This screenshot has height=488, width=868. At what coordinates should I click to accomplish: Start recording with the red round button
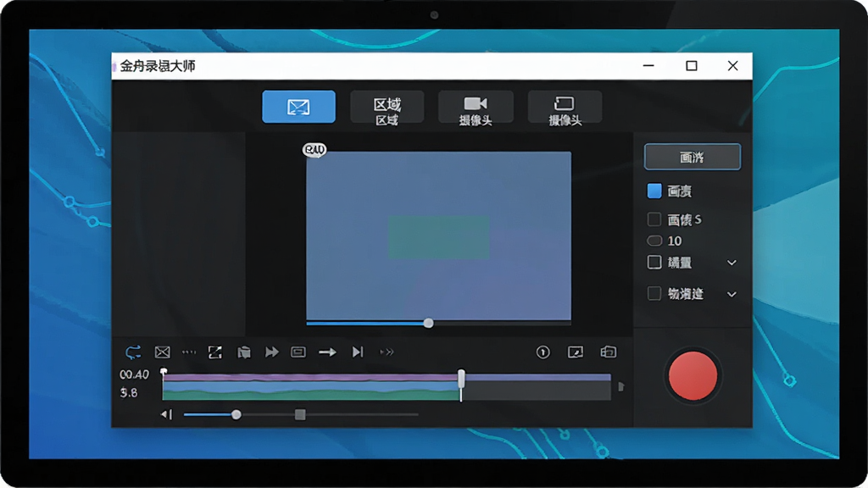pyautogui.click(x=693, y=375)
